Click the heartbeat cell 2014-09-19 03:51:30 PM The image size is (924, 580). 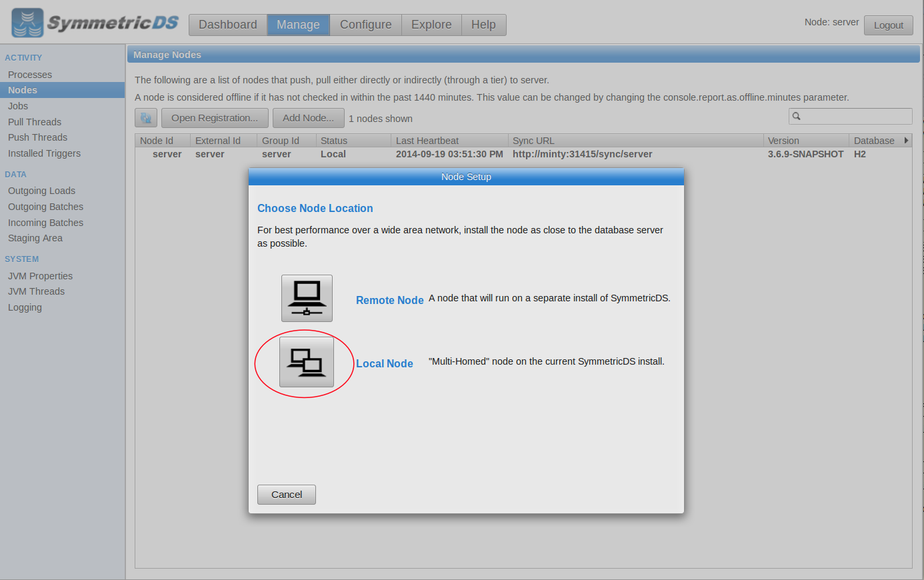click(449, 154)
